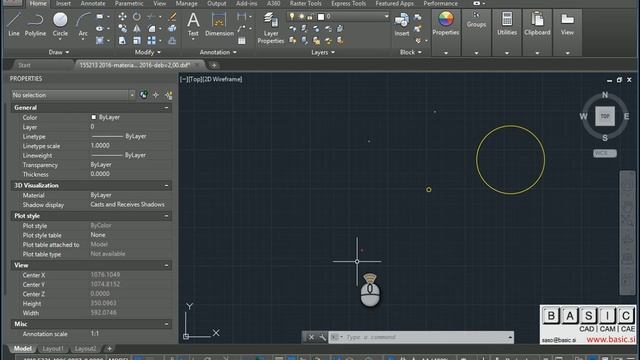Click the Create Block icon

coord(418,17)
